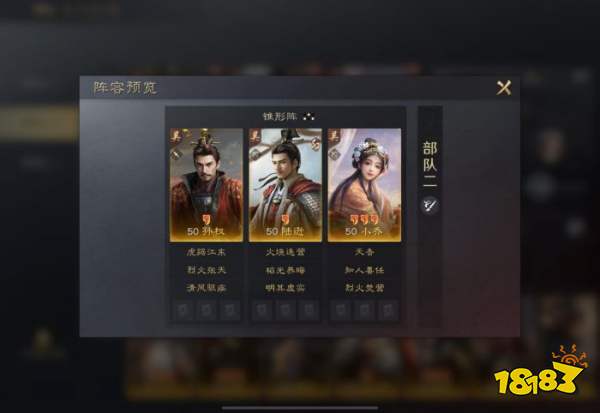This screenshot has height=413, width=600.
Task: Open the 陆逊 general card
Action: (285, 185)
